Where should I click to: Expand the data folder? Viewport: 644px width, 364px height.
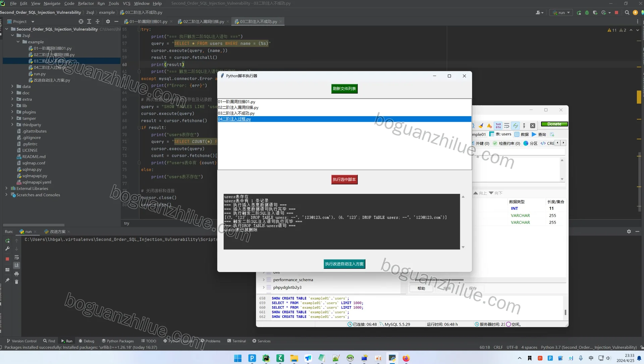click(12, 87)
